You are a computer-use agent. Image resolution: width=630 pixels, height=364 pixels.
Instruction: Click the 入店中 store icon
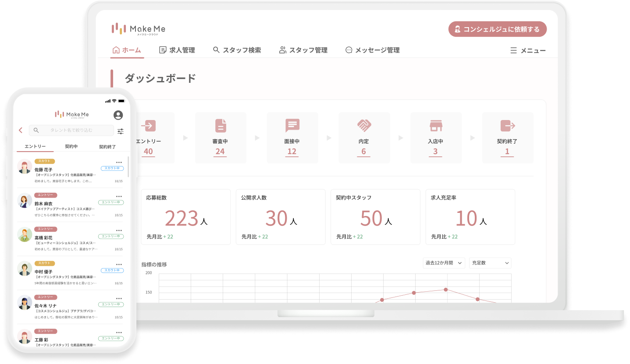pos(436,126)
